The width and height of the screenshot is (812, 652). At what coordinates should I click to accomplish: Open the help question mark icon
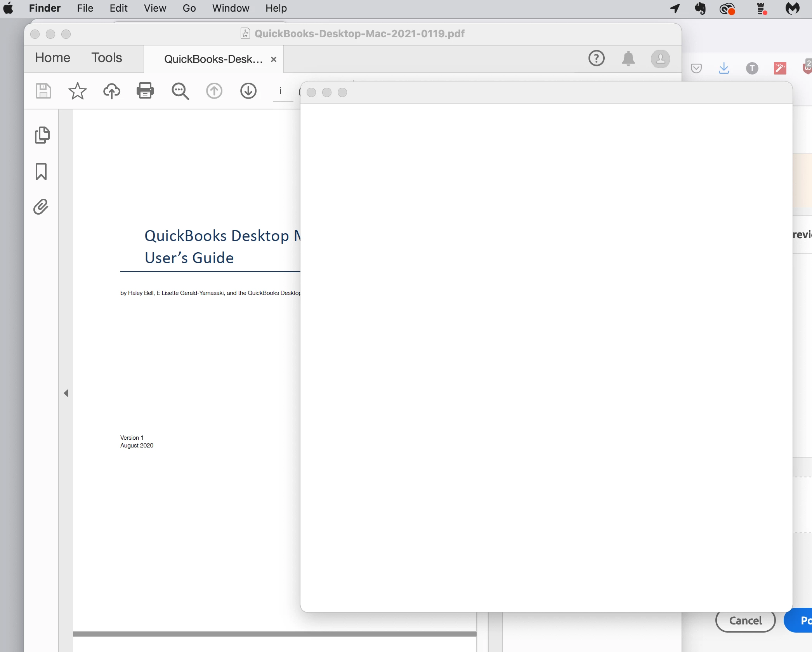click(x=596, y=59)
